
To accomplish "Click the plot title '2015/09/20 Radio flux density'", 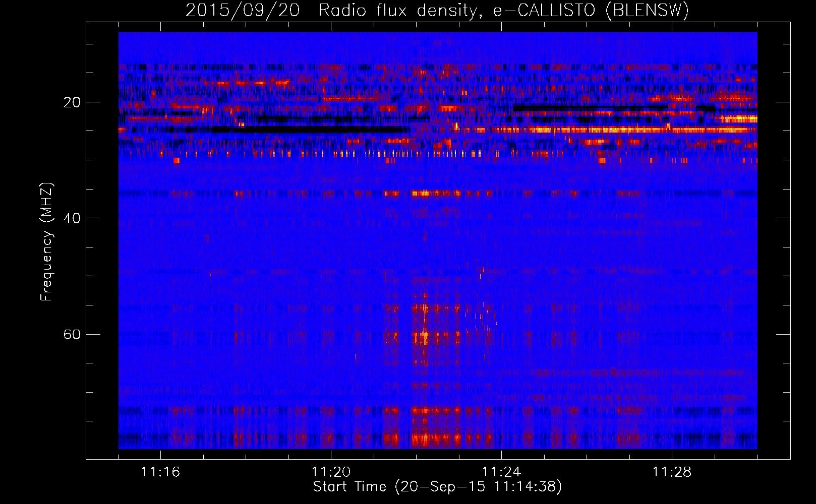I will coord(437,11).
